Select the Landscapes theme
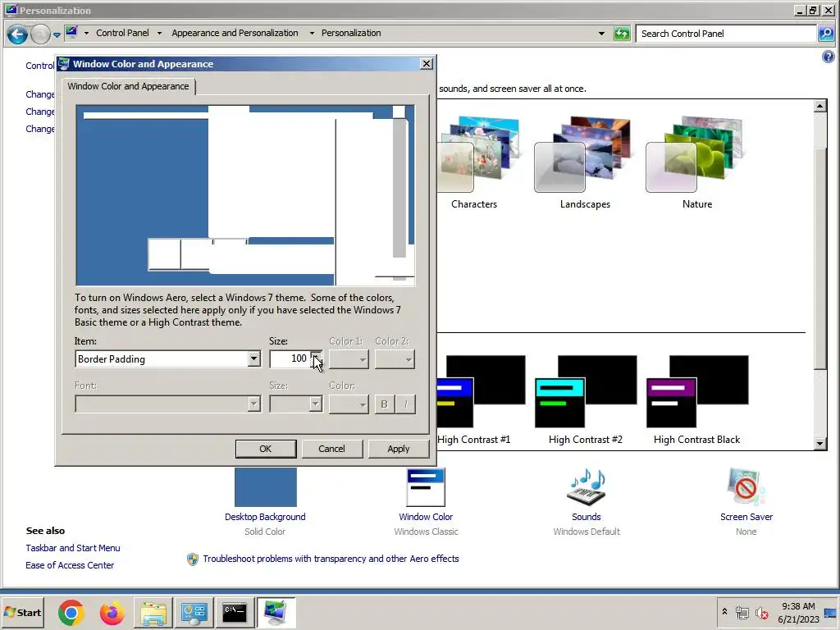Image resolution: width=840 pixels, height=630 pixels. [585, 163]
